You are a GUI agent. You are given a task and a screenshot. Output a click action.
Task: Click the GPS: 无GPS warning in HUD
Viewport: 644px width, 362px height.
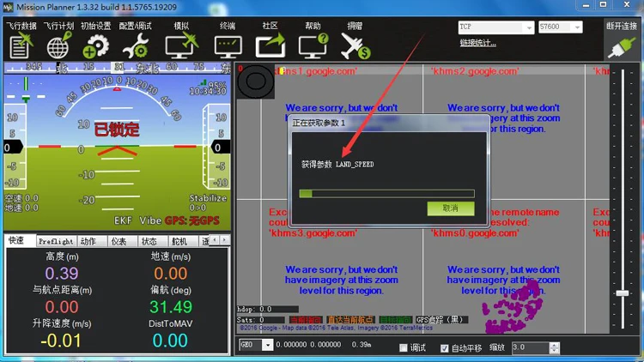point(191,220)
